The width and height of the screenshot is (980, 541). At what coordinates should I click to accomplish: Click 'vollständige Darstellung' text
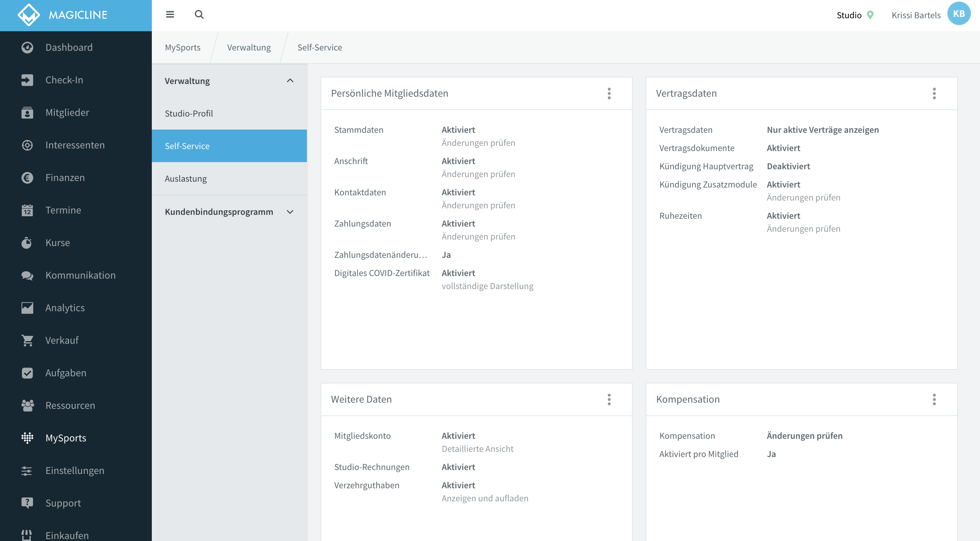pos(487,286)
